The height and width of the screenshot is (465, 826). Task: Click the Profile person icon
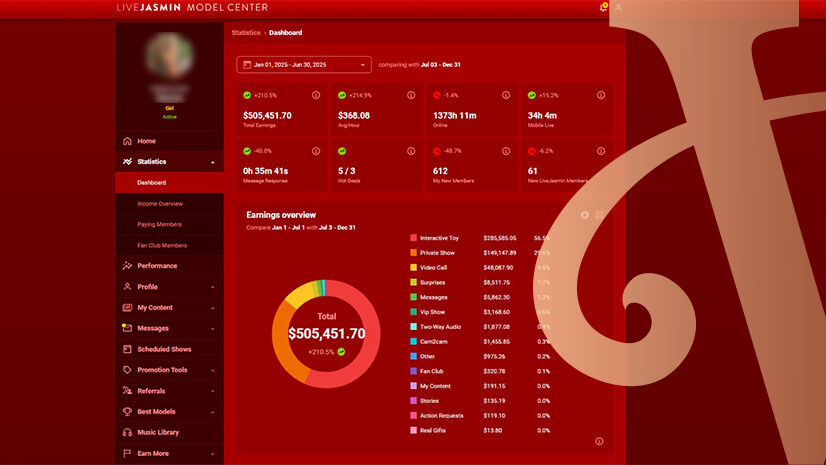click(x=127, y=287)
